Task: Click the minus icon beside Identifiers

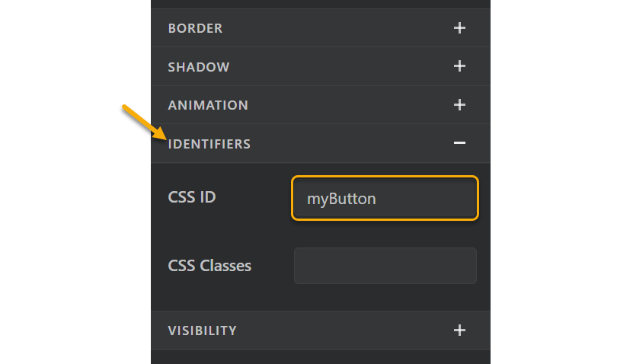Action: pyautogui.click(x=459, y=143)
